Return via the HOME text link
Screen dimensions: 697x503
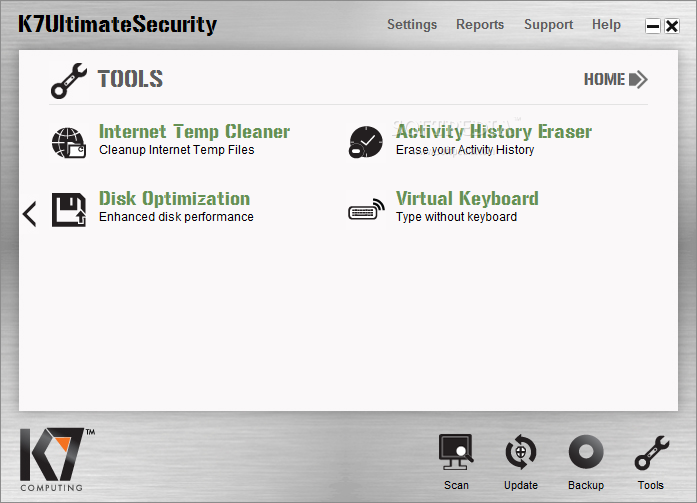[x=604, y=80]
